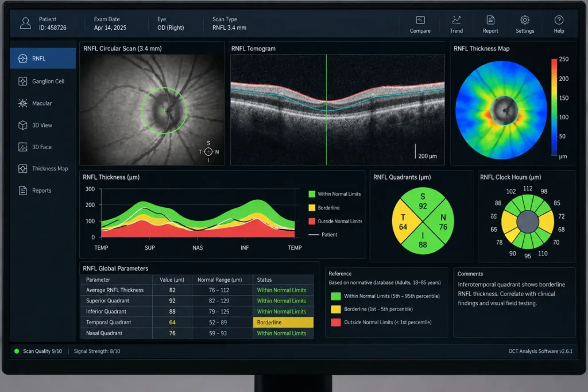The height and width of the screenshot is (392, 588).
Task: Click the Within Normal Limits green legend swatch in chart
Action: tap(312, 194)
